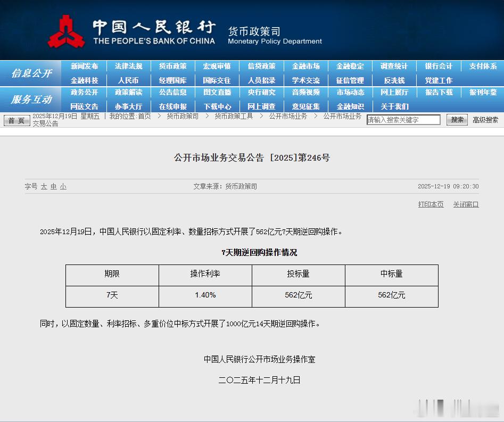Screen dimensions: 504x422
Task: Select 征信管理 in navigation
Action: point(350,80)
